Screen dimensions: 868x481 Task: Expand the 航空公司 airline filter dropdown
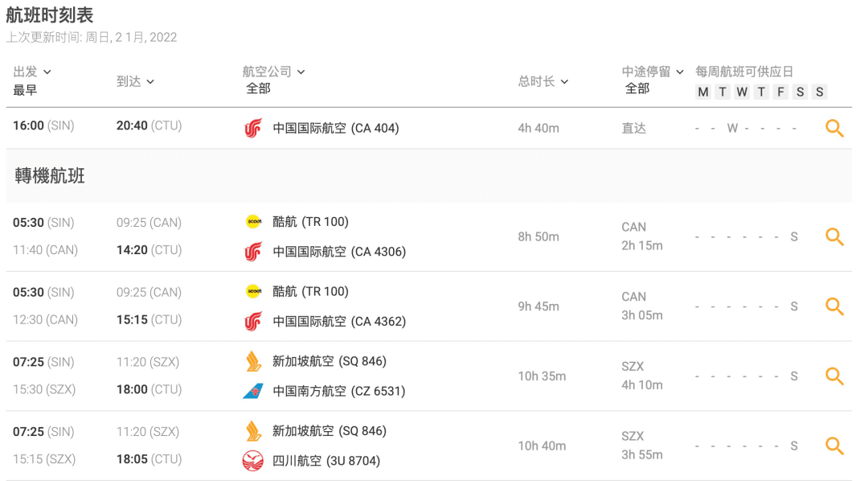[274, 72]
